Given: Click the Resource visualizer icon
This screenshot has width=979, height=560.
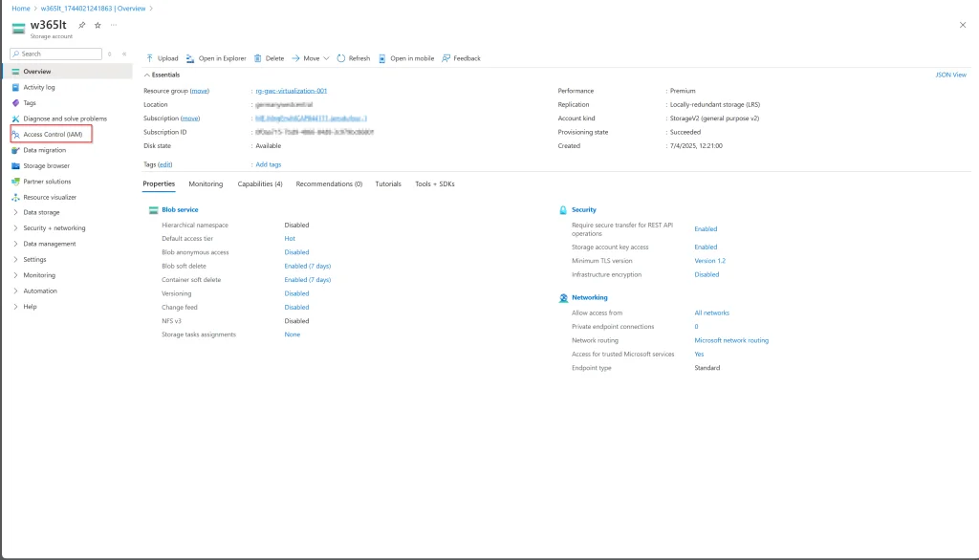Looking at the screenshot, I should tap(15, 197).
